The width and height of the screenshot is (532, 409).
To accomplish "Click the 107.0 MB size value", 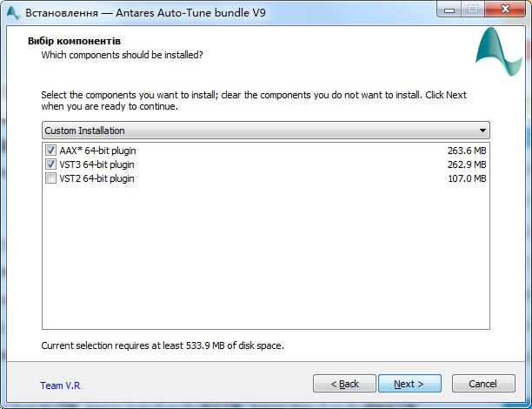I will [x=467, y=178].
